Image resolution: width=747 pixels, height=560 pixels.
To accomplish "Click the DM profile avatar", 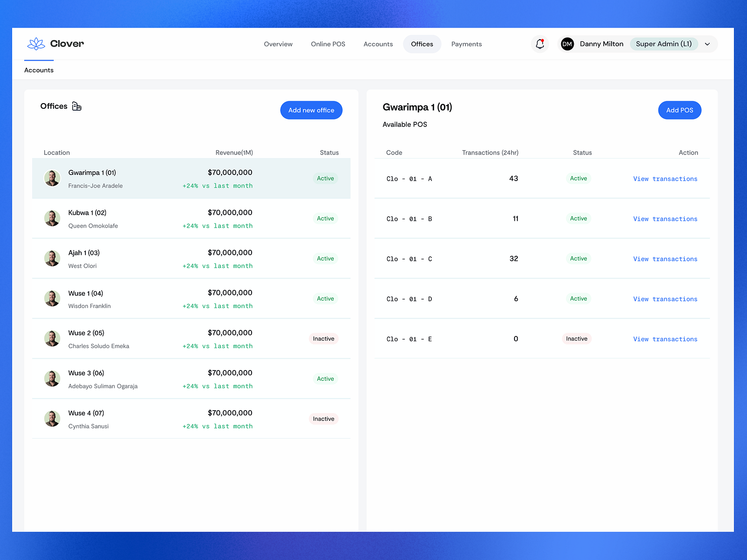I will pyautogui.click(x=567, y=43).
